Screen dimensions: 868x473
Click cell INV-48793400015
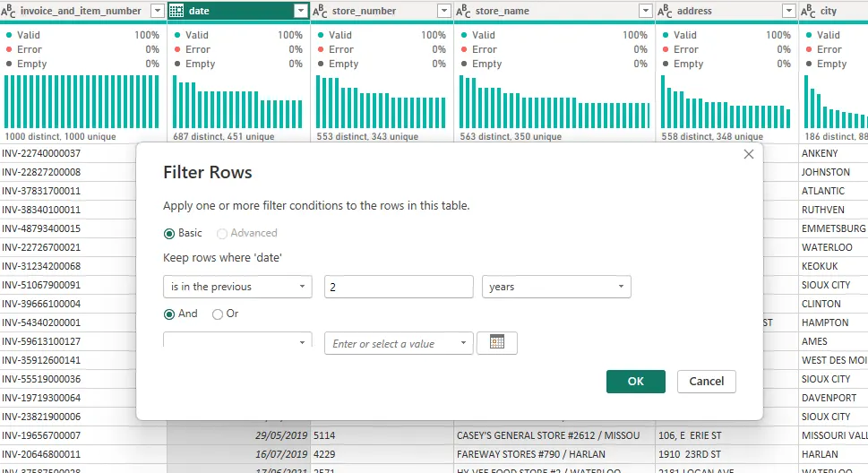click(68, 228)
